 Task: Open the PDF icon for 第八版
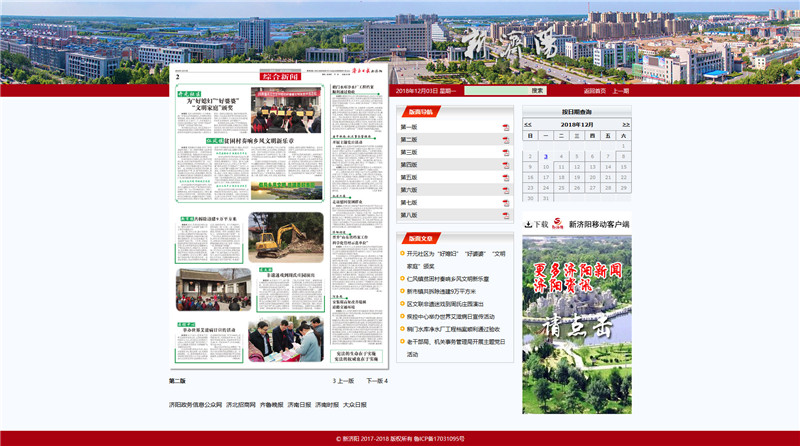506,215
